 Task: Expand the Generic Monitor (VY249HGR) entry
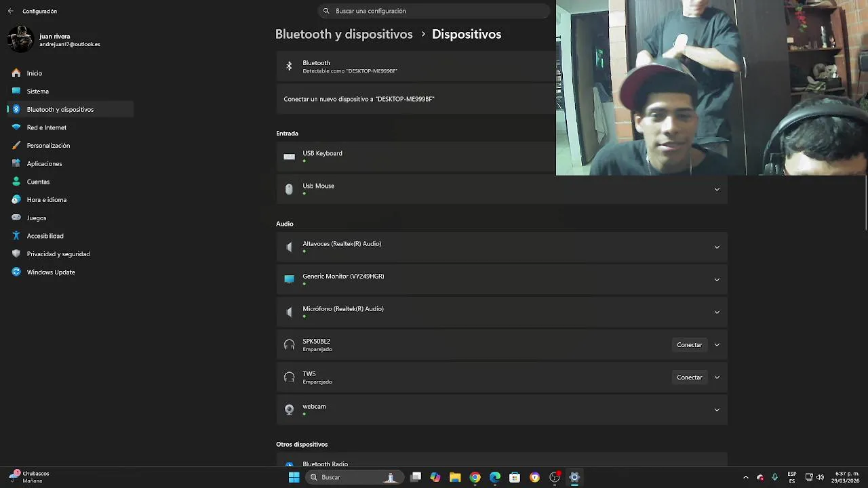717,279
